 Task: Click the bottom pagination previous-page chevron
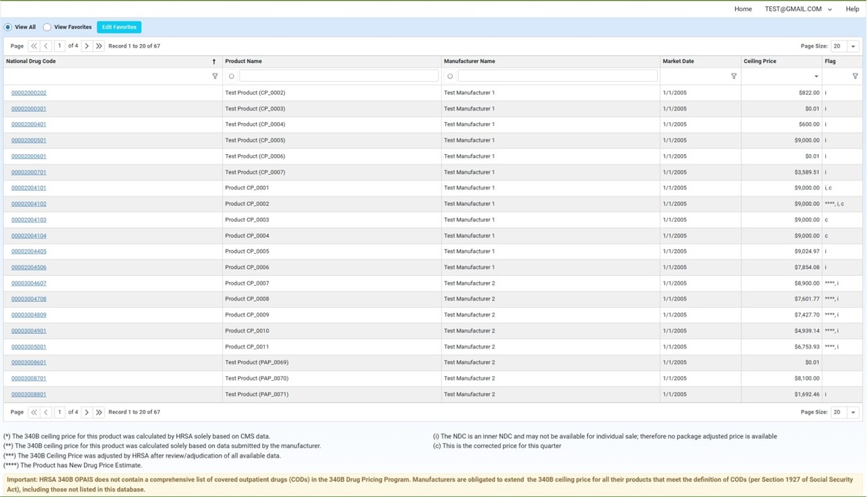click(x=45, y=411)
